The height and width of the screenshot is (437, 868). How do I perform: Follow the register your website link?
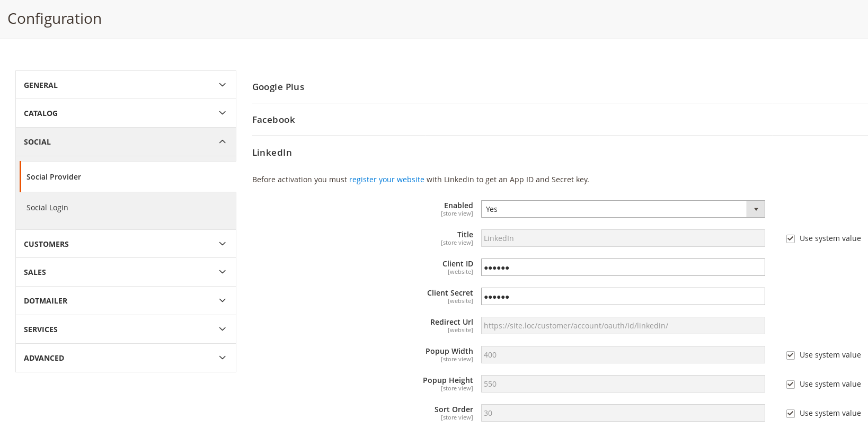click(386, 180)
